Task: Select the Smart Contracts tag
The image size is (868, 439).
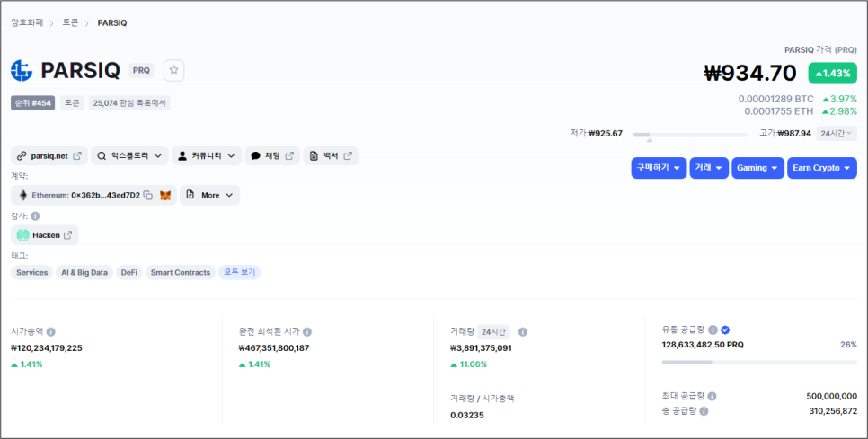Action: (x=181, y=273)
